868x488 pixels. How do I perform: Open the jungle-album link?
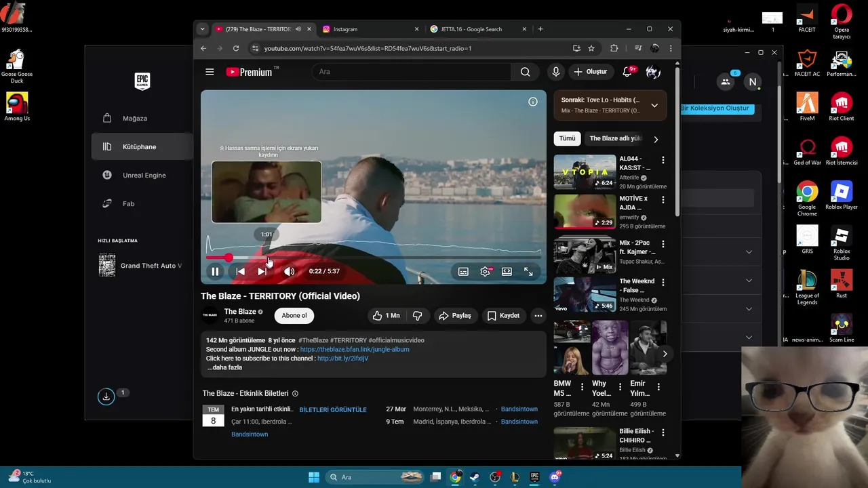[x=355, y=349]
